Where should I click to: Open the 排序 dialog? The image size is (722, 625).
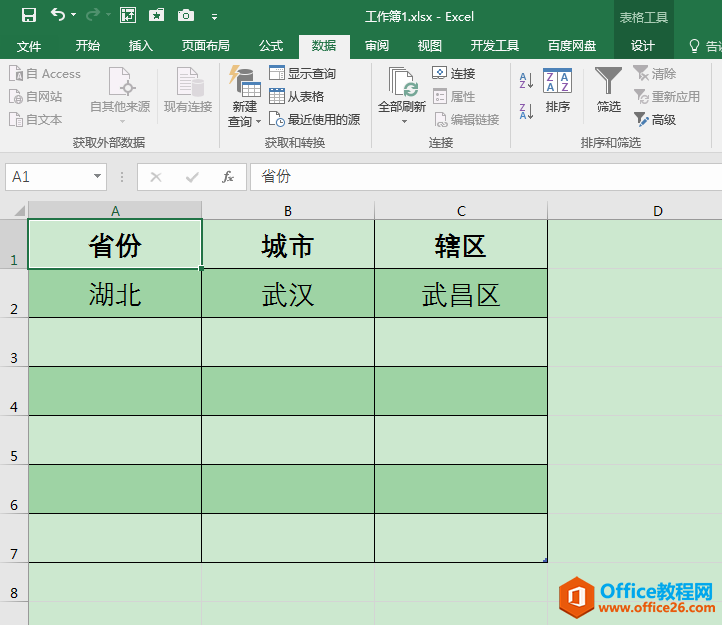pyautogui.click(x=558, y=90)
